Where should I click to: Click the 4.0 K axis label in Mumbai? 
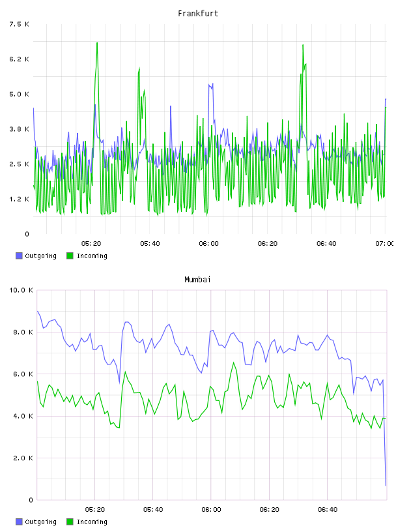23,416
